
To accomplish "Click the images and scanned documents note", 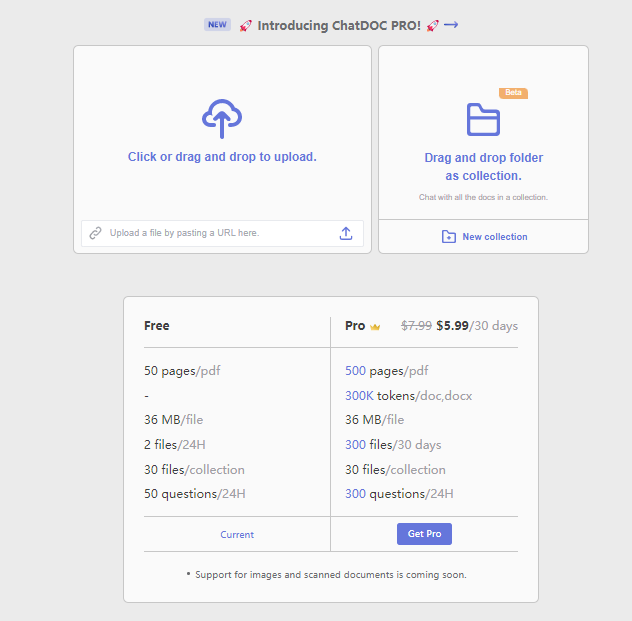I will pos(331,575).
